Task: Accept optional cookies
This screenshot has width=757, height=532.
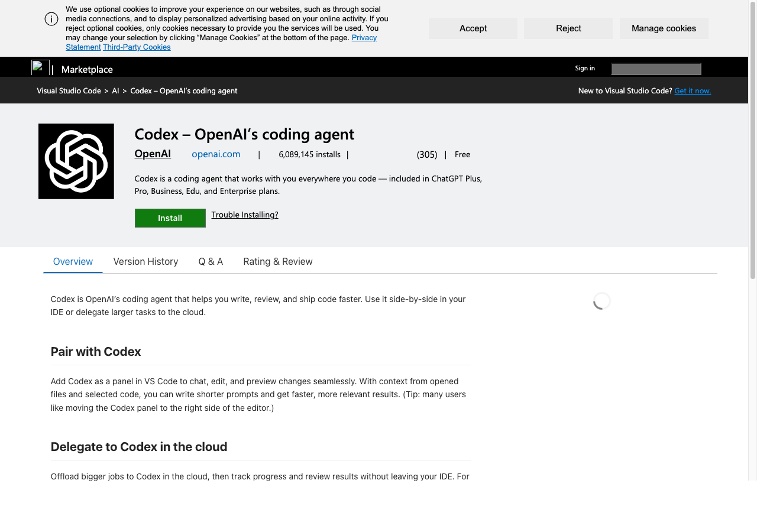Action: click(x=473, y=28)
